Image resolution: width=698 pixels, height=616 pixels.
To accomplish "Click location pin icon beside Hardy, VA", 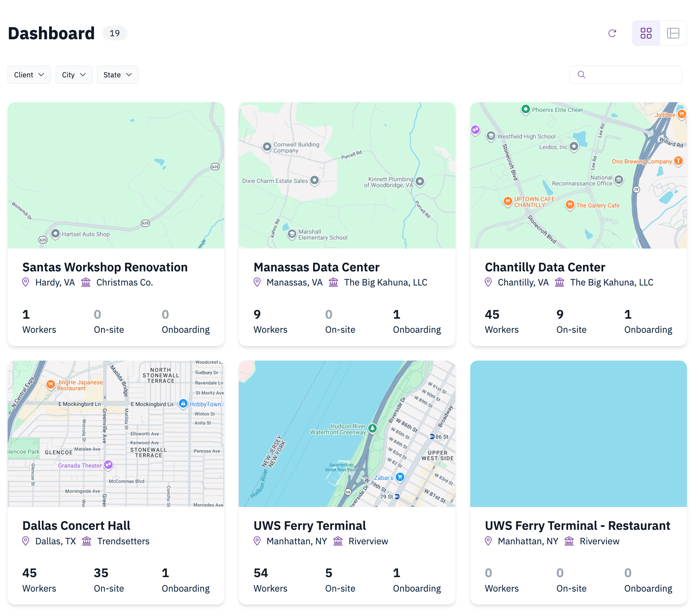I will tap(26, 282).
